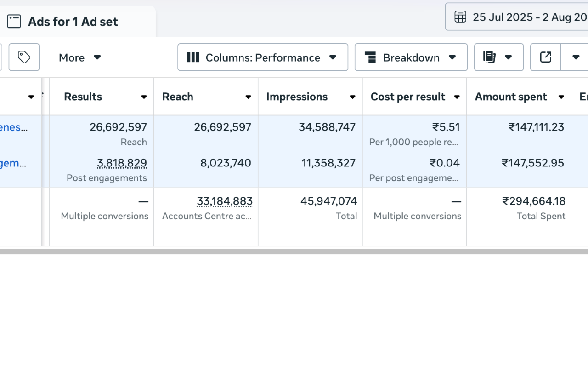
Task: Click the 3,818,829 post engagements value
Action: coord(122,163)
